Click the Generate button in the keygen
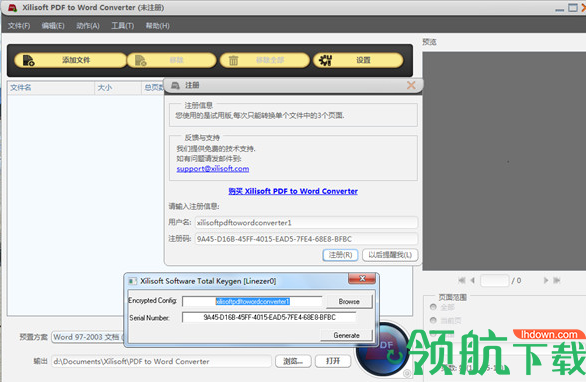586x382 pixels. coord(346,335)
